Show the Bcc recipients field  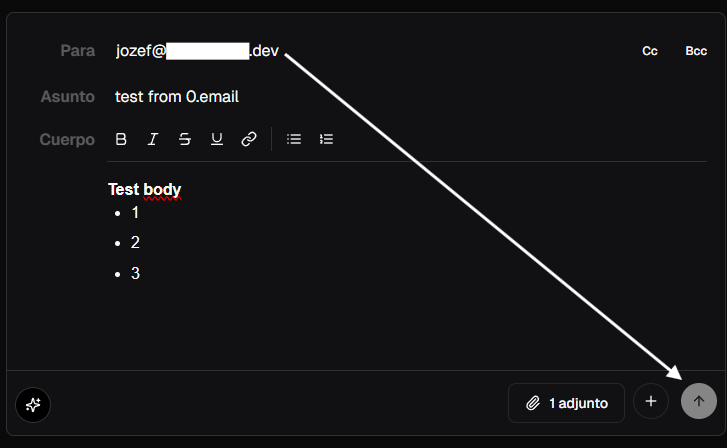click(696, 51)
